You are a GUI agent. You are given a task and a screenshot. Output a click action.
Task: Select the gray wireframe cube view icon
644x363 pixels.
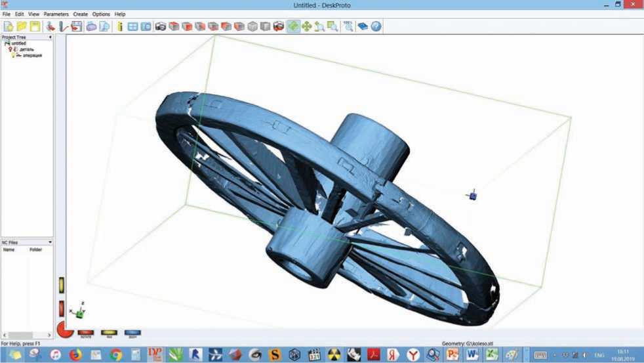click(x=252, y=26)
